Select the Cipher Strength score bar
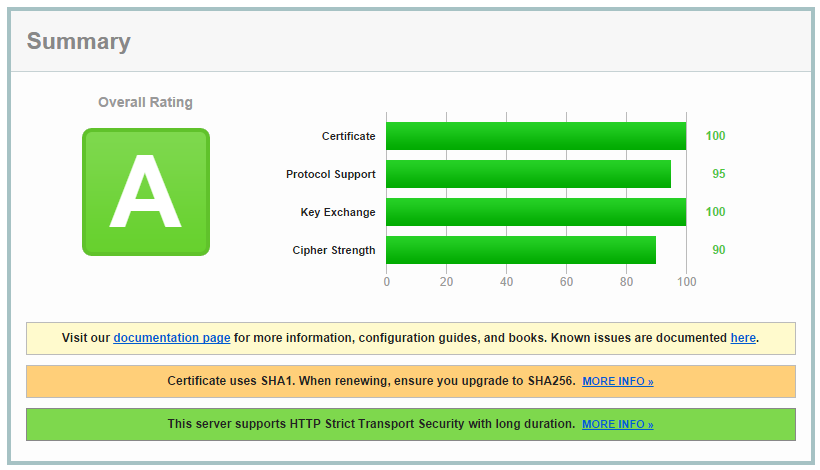This screenshot has height=470, width=820. pos(520,250)
